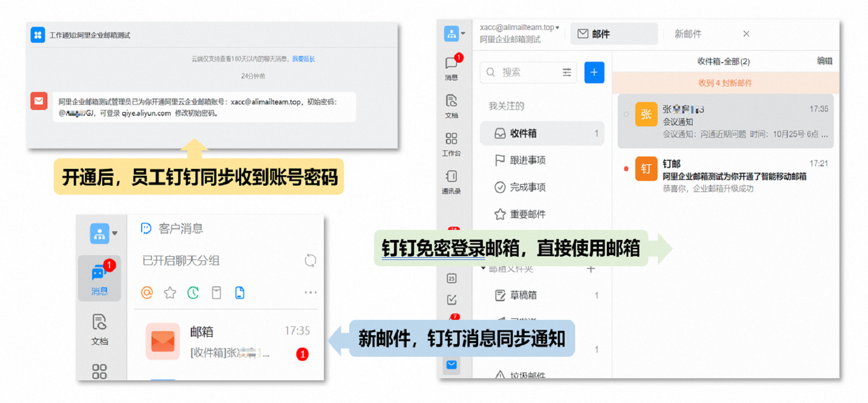Image resolution: width=868 pixels, height=403 pixels.
Task: Open 文档 in the right window's sidebar
Action: point(451,106)
